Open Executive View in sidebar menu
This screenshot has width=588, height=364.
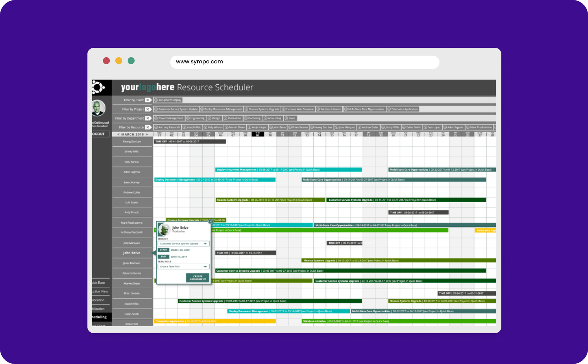pos(100,292)
